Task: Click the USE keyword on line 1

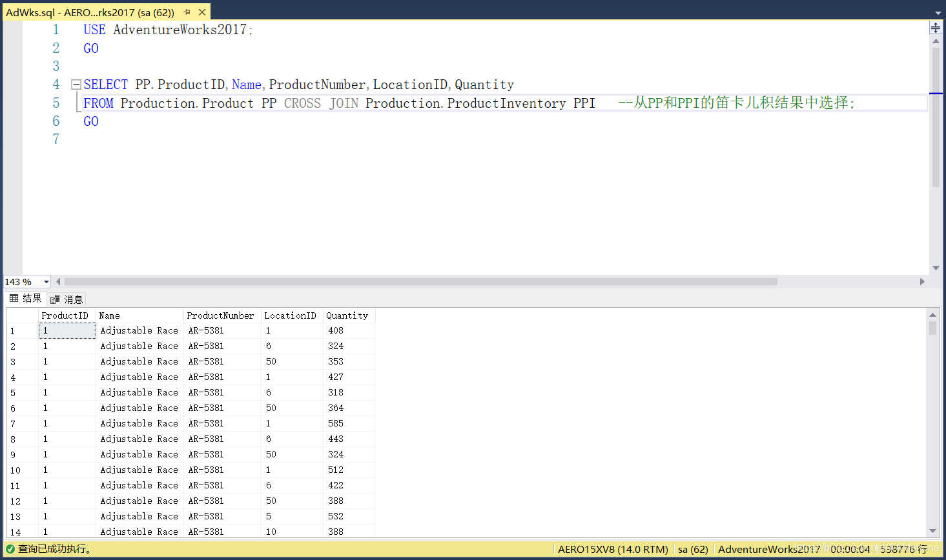Action: pyautogui.click(x=94, y=30)
